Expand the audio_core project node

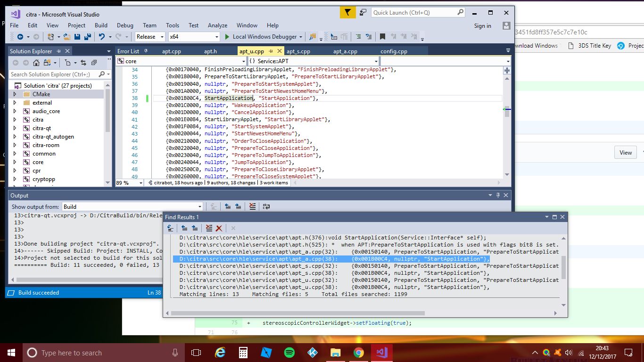[x=15, y=111]
